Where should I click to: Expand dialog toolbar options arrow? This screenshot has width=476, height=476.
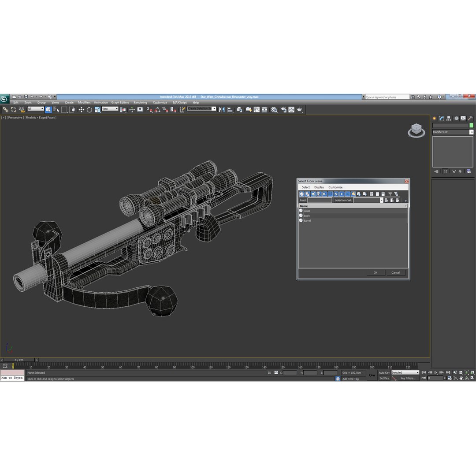coord(405,201)
